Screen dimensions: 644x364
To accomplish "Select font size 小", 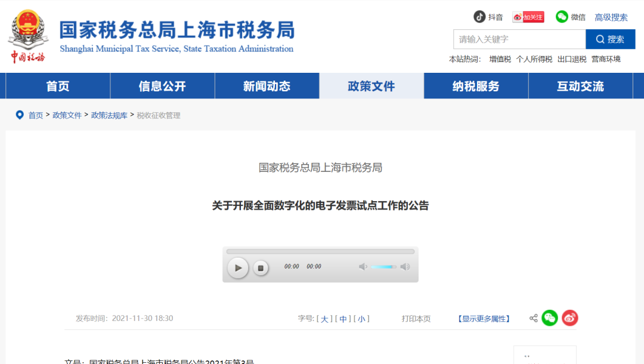I will pos(362,319).
